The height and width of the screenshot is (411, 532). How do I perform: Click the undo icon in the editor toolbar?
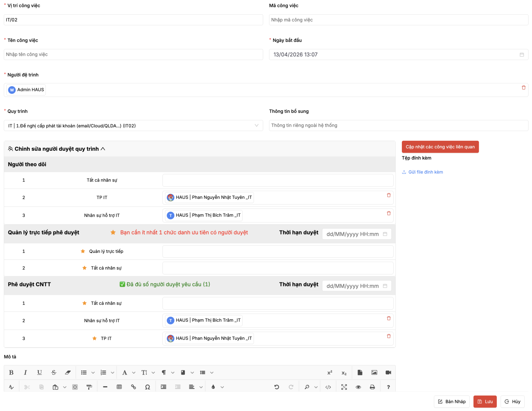(x=277, y=387)
